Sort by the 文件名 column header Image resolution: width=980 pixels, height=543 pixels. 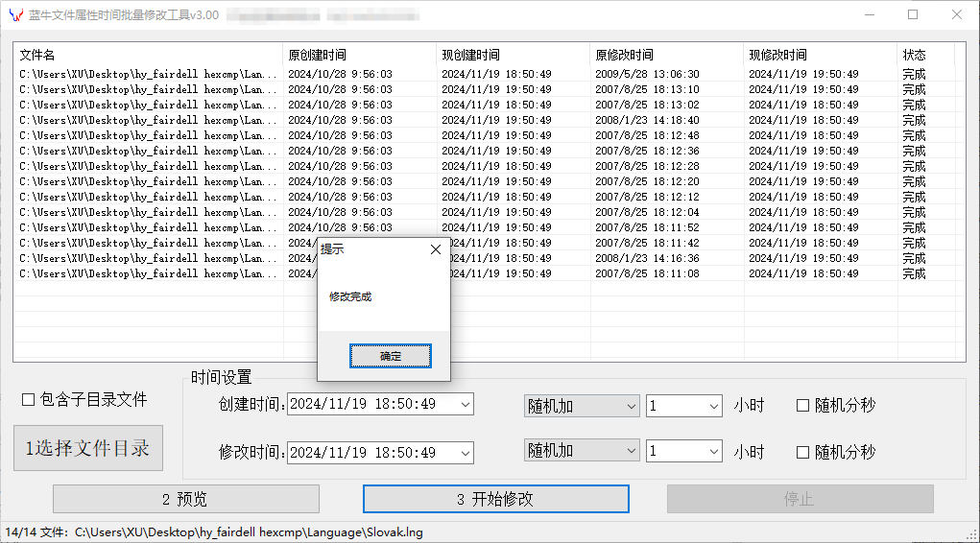click(x=148, y=55)
